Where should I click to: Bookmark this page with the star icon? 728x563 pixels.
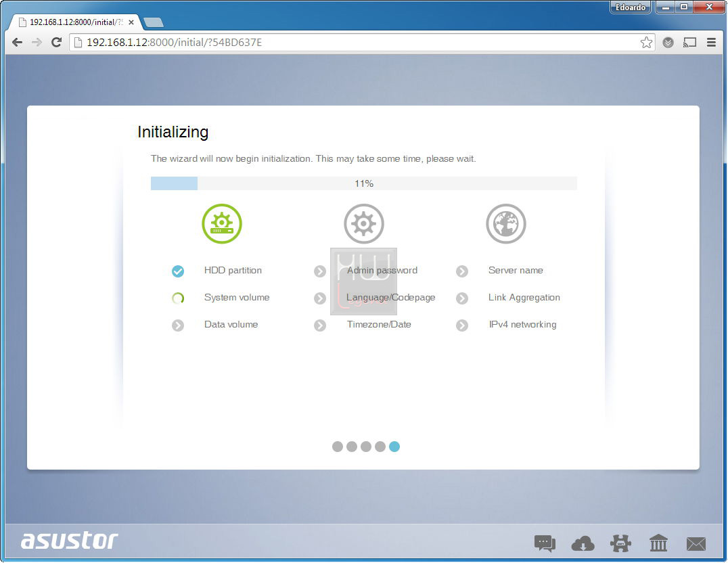[x=646, y=42]
